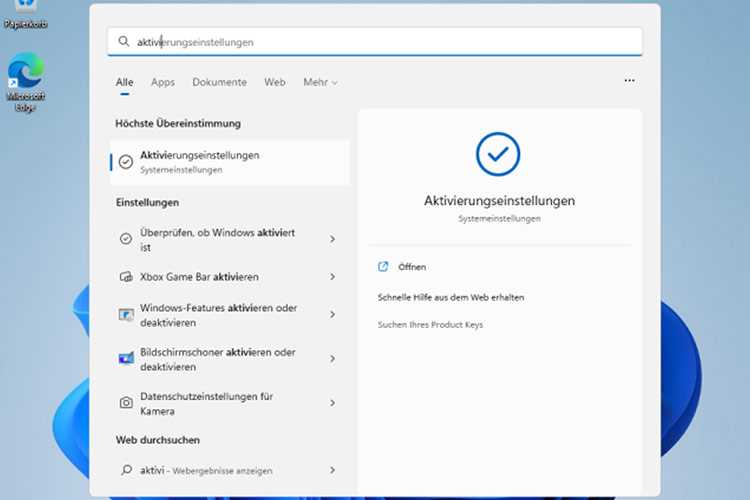Click the Windows-Features icon
This screenshot has height=500, width=750.
126,314
